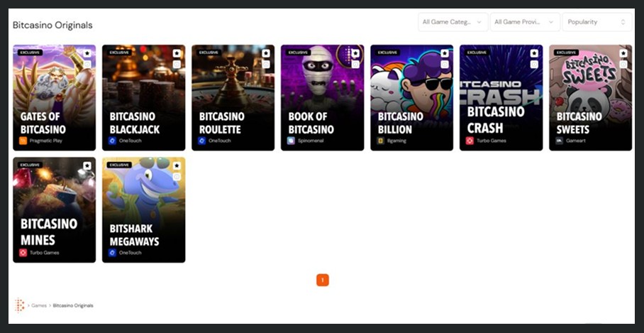Click Bitcasino Originals in the breadcrumb
Screen dimensions: 644x333
73,305
